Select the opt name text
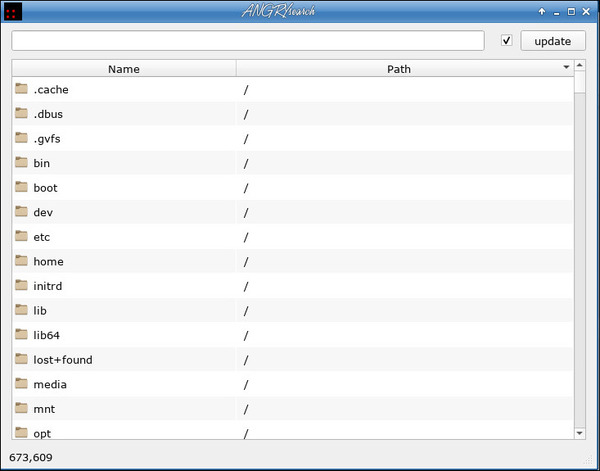600x471 pixels. pos(42,434)
